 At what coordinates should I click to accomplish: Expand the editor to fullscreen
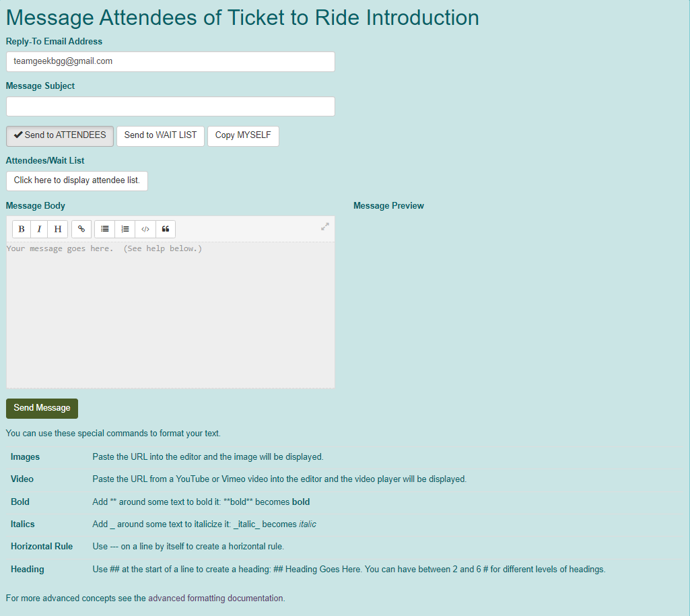324,227
